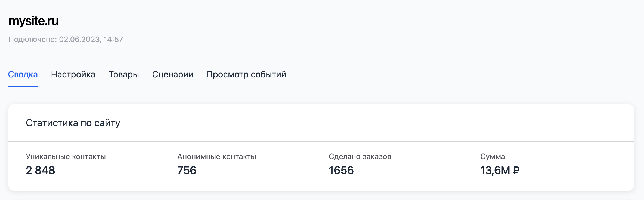Click the value 756 for anonymous contacts
Image resolution: width=644 pixels, height=200 pixels.
point(187,171)
